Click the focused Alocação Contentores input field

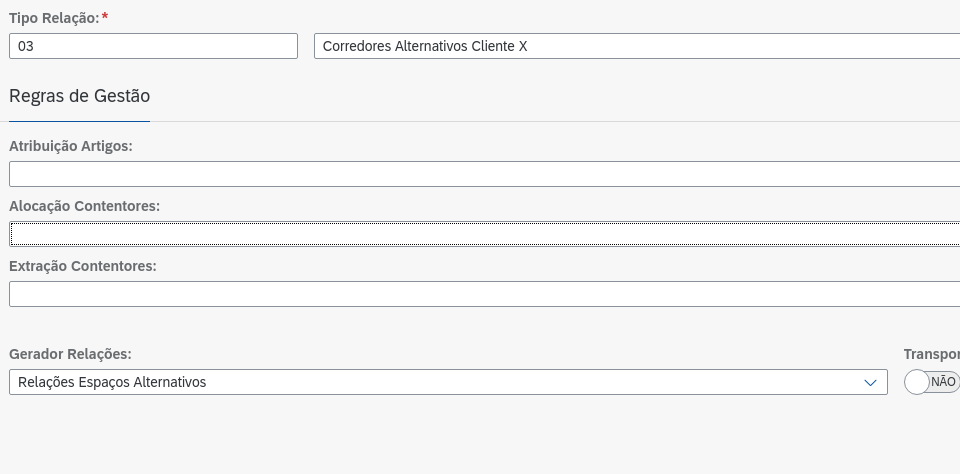pos(484,234)
